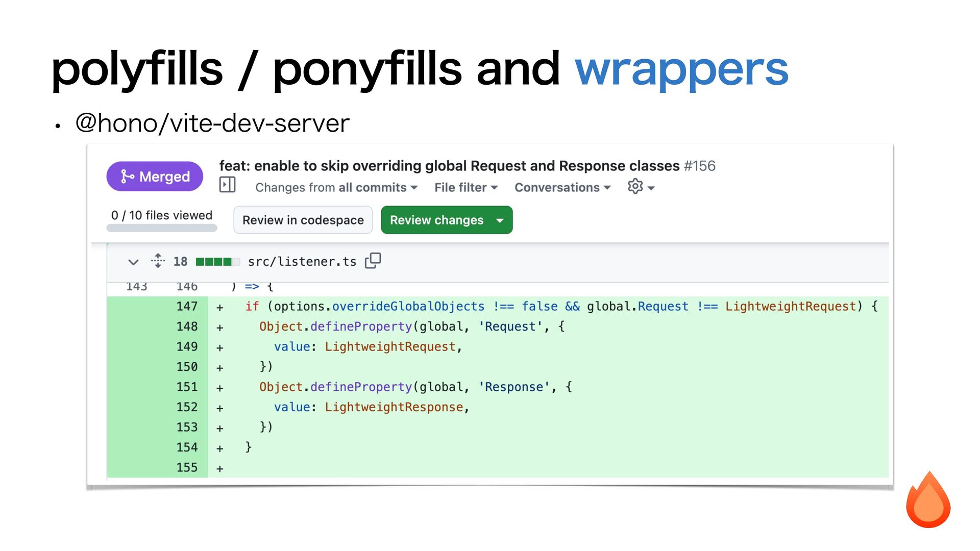Click the #156 pull request number

pos(699,166)
